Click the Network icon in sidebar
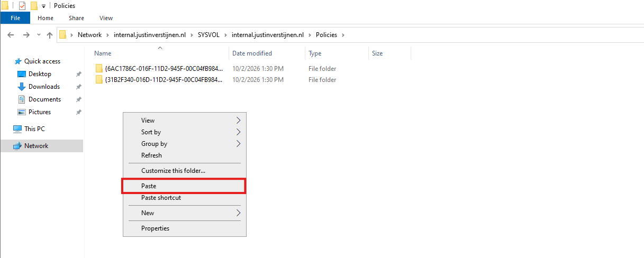 (17, 146)
